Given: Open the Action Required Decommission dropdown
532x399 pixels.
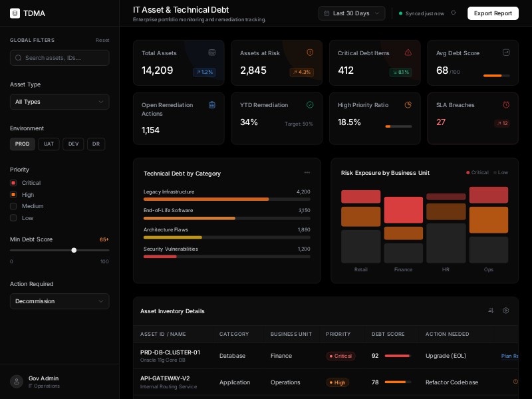Looking at the screenshot, I should point(59,301).
